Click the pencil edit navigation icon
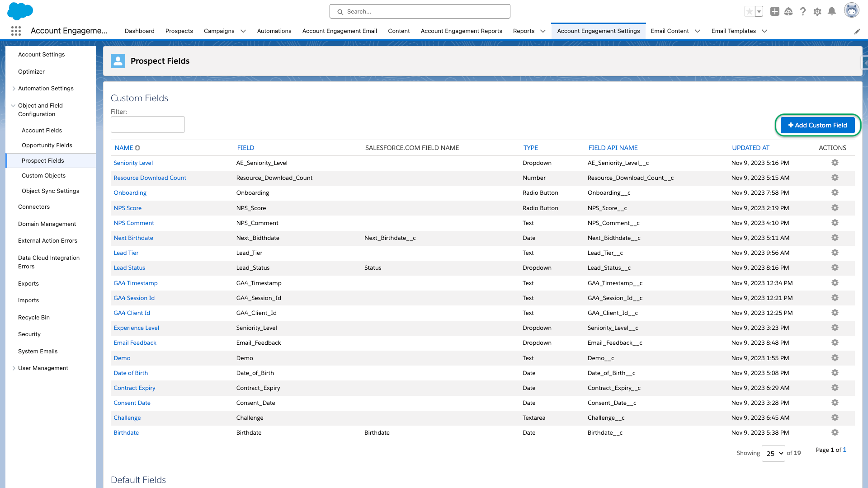This screenshot has height=488, width=868. click(857, 31)
